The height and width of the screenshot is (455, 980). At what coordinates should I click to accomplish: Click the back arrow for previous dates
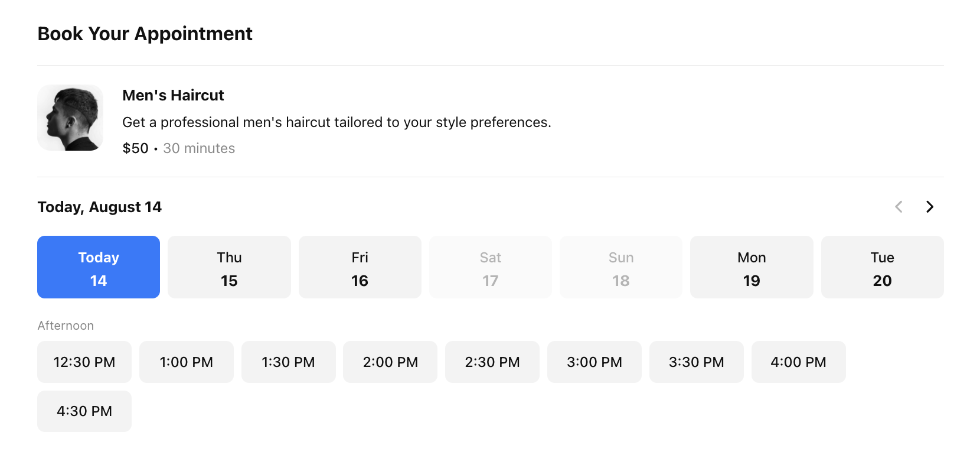(x=899, y=207)
